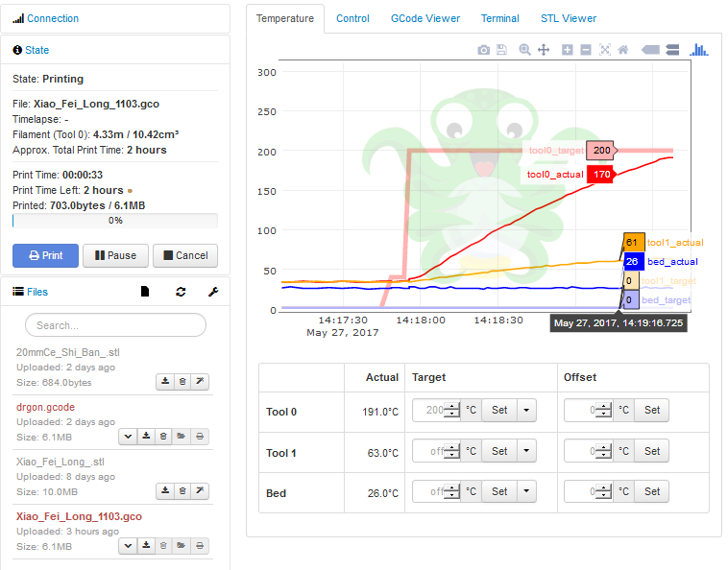Focus the file Search field
The image size is (728, 570).
coord(115,325)
